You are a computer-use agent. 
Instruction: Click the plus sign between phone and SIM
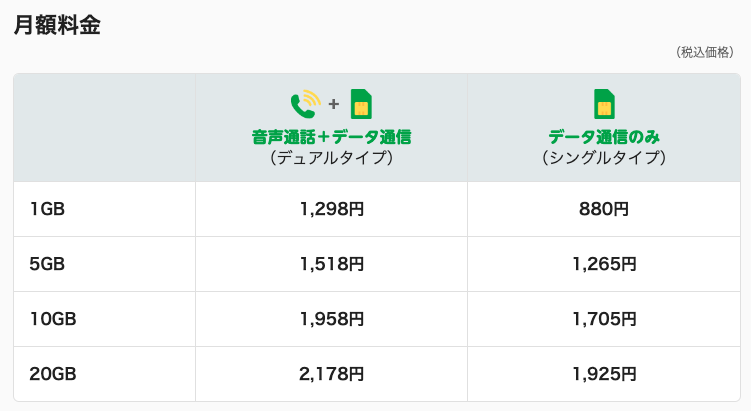pyautogui.click(x=334, y=104)
